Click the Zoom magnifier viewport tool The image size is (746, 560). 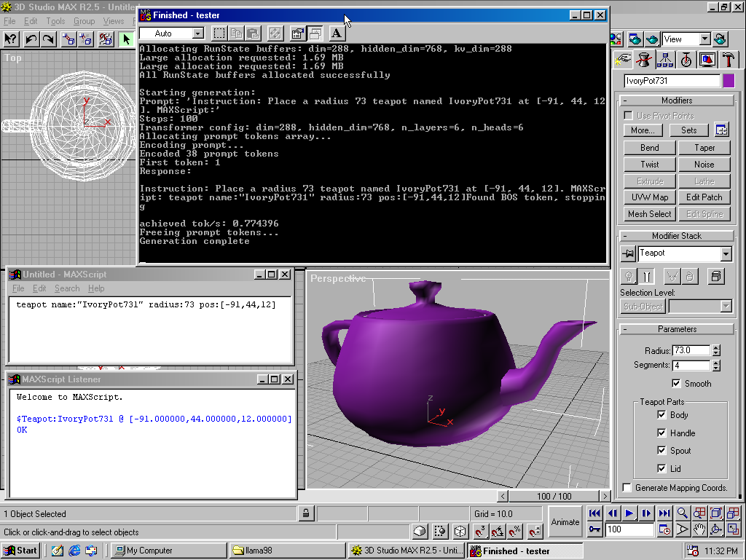pos(682,513)
